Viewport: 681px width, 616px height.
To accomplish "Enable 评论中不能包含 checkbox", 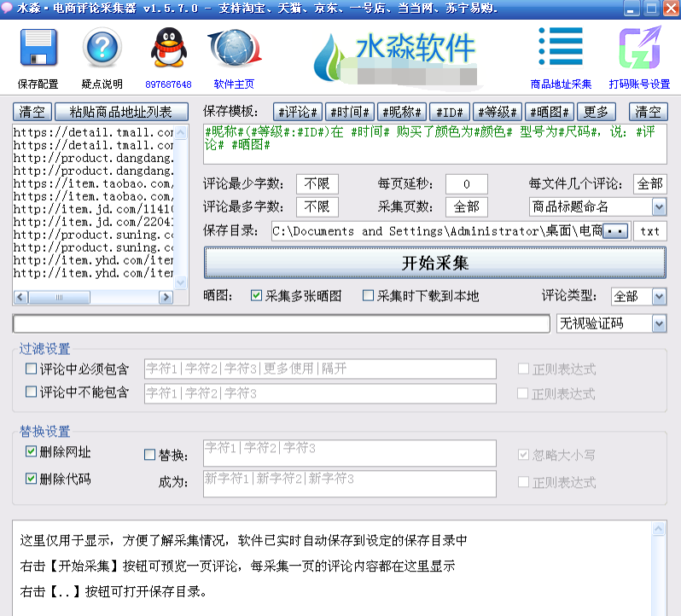I will coord(31,392).
